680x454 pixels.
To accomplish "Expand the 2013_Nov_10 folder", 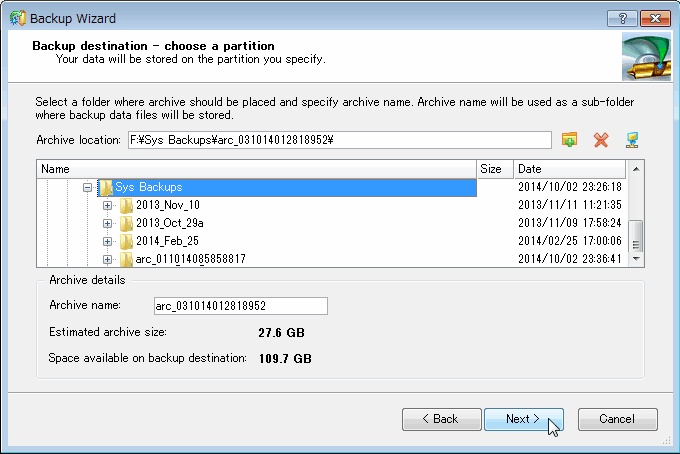I will coord(107,205).
